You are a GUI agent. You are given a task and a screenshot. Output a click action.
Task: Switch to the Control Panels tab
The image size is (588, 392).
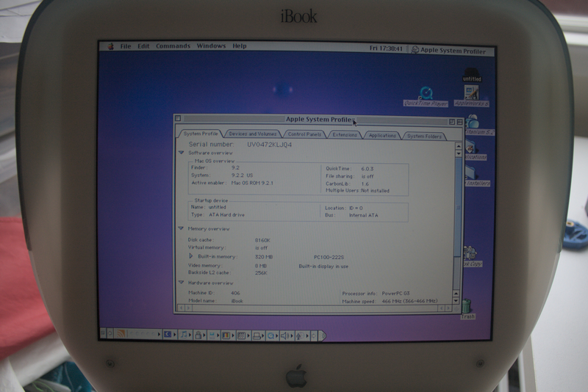tap(304, 134)
